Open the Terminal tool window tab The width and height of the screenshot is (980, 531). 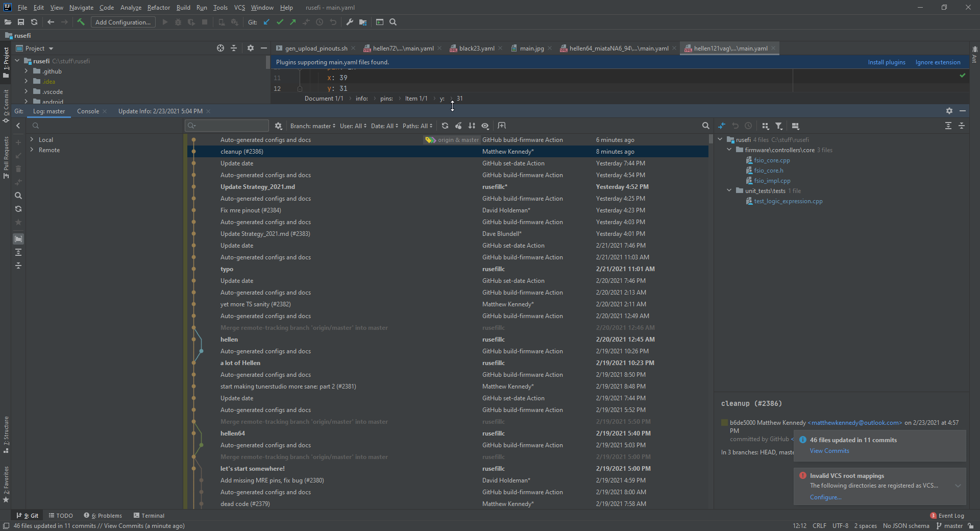[x=149, y=516]
